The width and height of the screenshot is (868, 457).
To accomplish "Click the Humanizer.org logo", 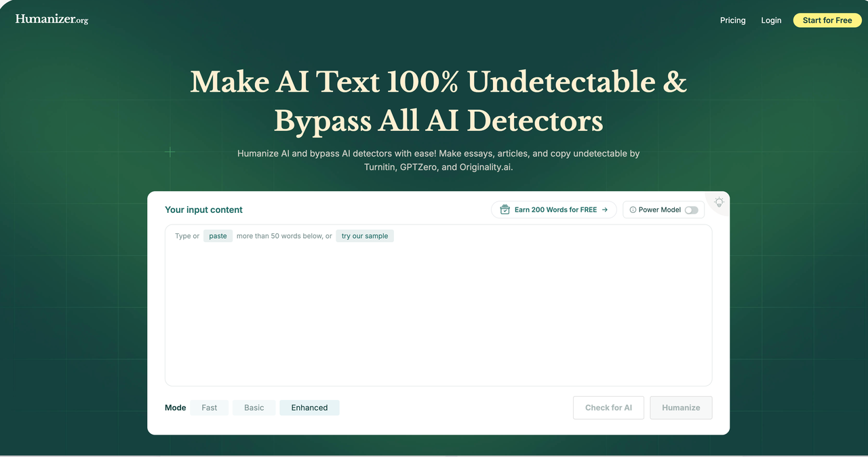I will 52,20.
